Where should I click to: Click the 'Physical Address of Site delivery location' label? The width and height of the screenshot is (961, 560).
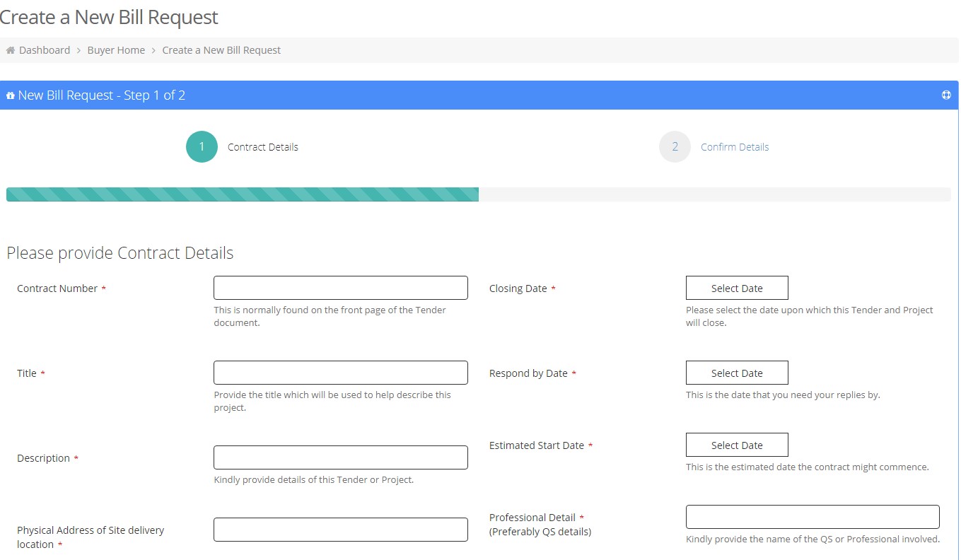91,537
